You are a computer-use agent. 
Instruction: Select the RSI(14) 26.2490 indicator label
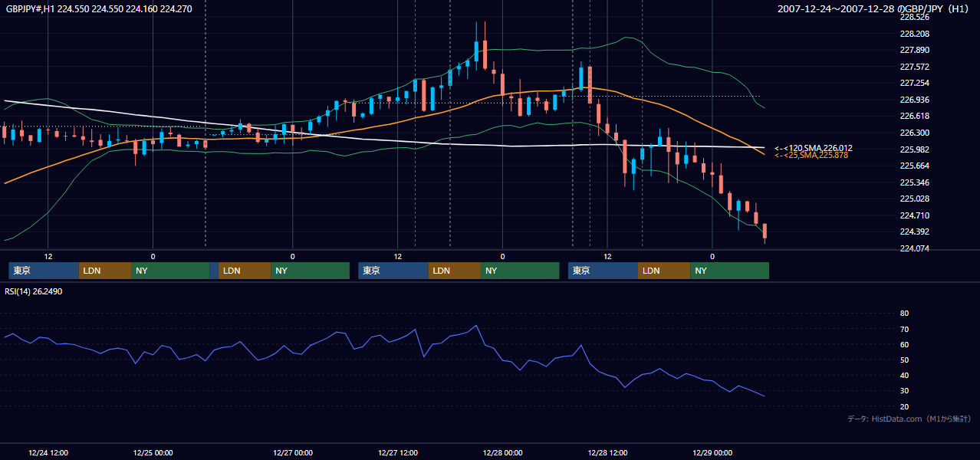pos(34,291)
